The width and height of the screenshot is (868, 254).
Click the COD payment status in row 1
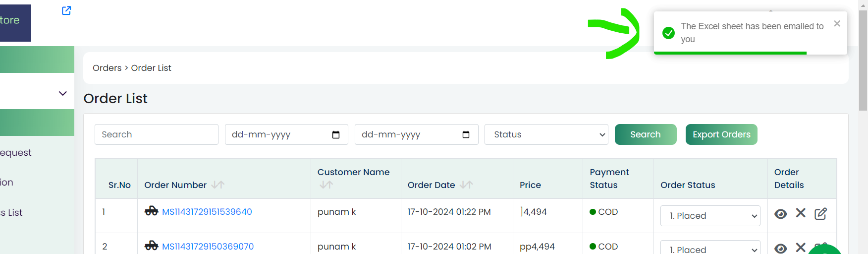click(x=603, y=212)
